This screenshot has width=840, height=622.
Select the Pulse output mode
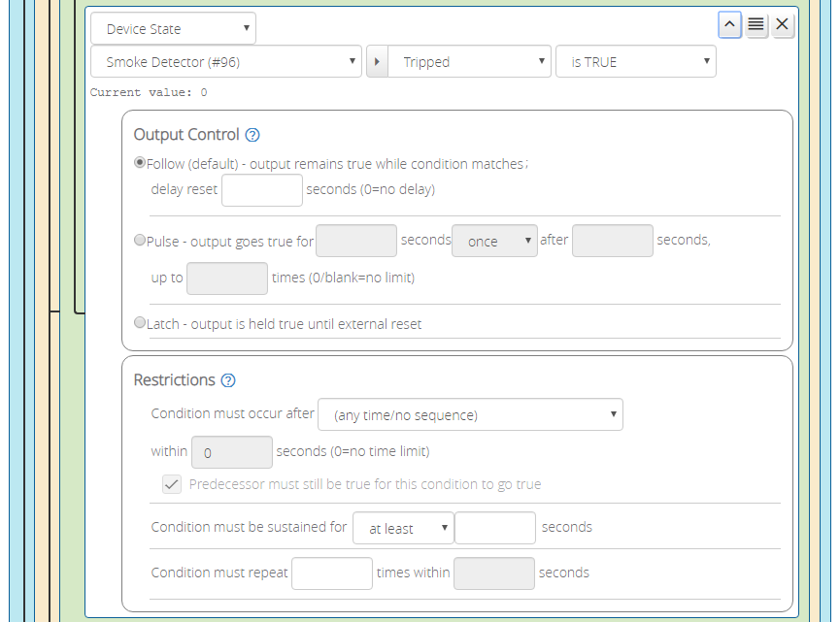[140, 240]
